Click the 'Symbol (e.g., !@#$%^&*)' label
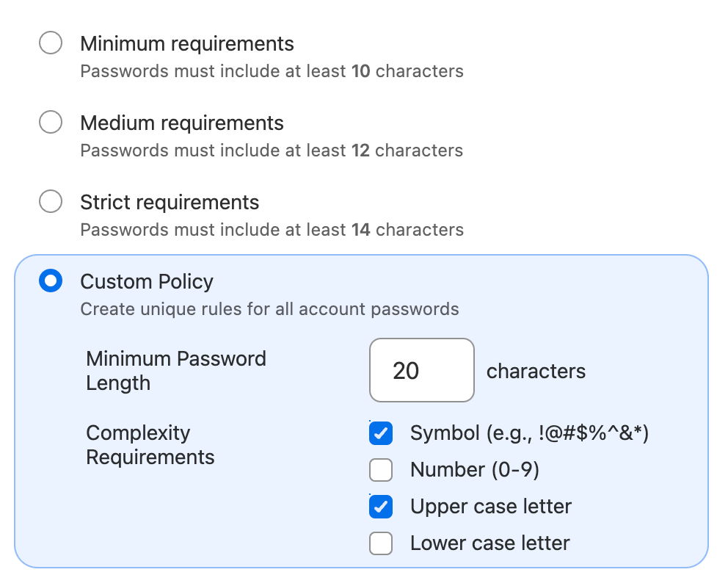 click(529, 433)
